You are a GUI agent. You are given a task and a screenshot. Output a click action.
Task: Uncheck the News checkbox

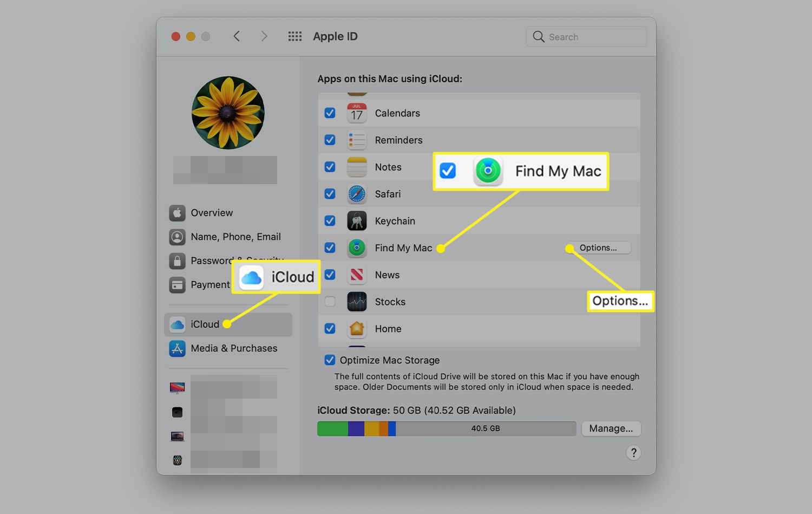330,275
